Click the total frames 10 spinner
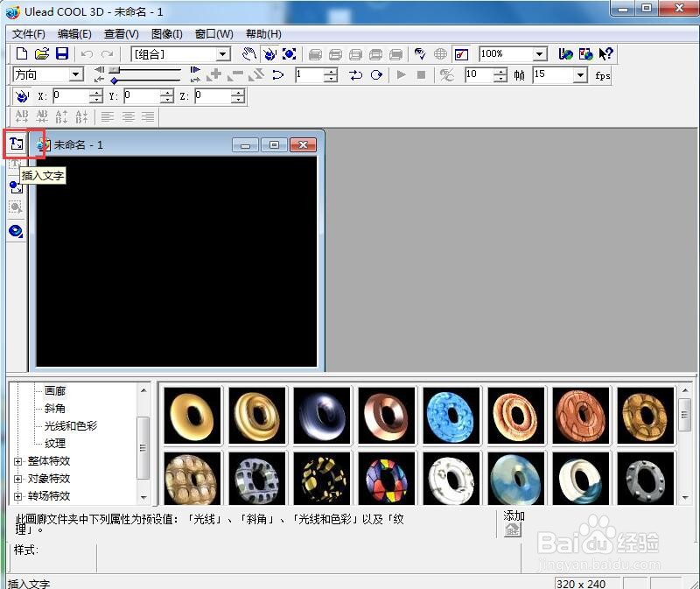Screen dimensions: 700x589 click(x=500, y=75)
